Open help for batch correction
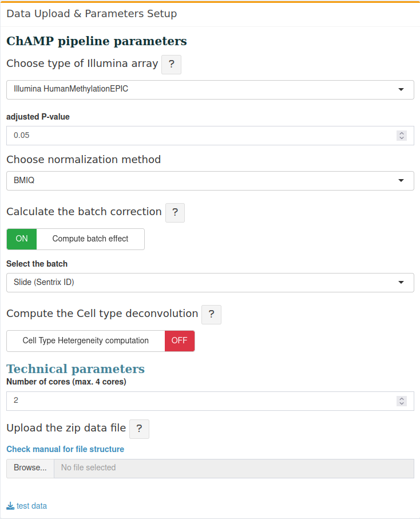Screen dimensions: 420x519 click(175, 212)
